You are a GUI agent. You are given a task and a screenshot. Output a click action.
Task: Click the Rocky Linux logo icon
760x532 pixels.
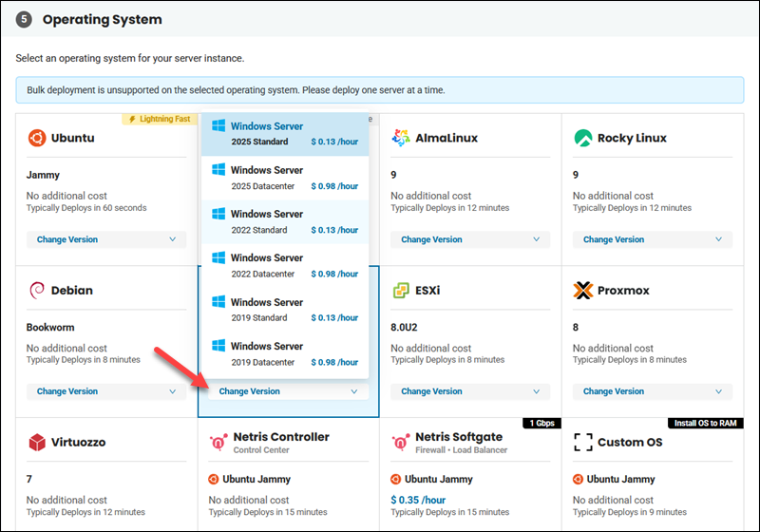pos(583,138)
